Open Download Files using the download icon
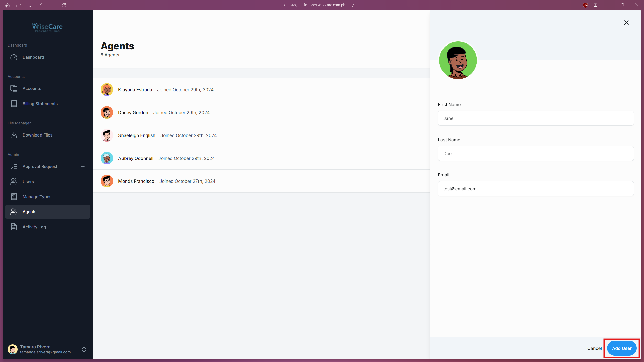This screenshot has height=362, width=644. click(x=14, y=135)
